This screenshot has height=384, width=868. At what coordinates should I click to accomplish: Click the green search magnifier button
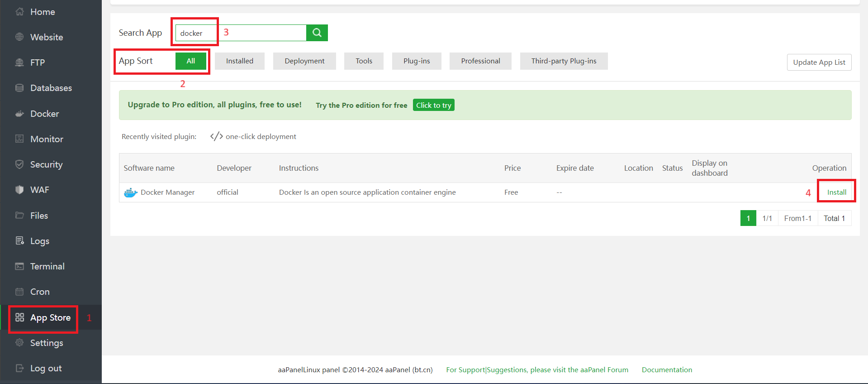(317, 33)
